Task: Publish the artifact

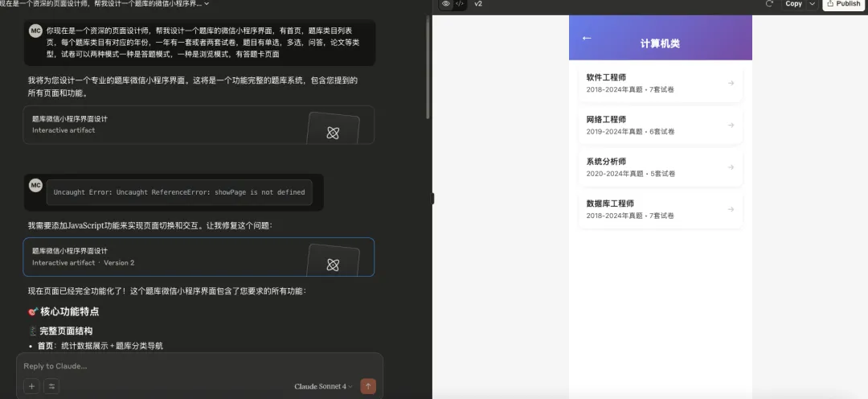Action: [843, 4]
